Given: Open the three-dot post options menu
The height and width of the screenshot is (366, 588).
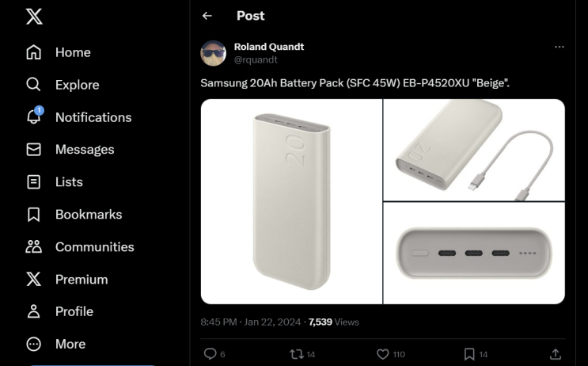Looking at the screenshot, I should [560, 47].
